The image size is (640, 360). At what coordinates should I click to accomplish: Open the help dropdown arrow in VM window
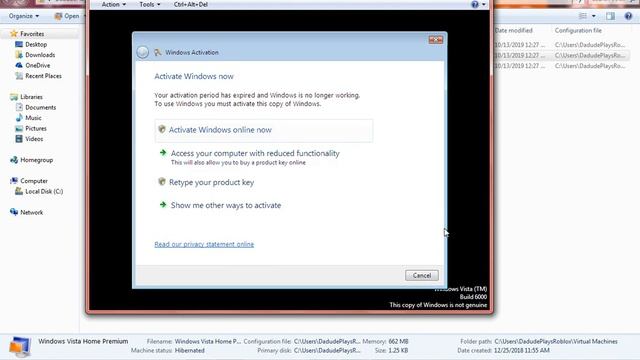[x=484, y=4]
